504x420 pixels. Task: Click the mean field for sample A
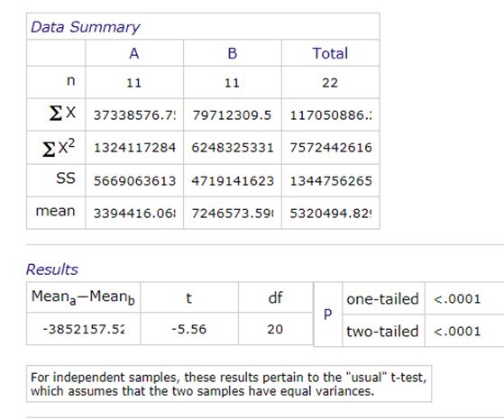tap(134, 214)
